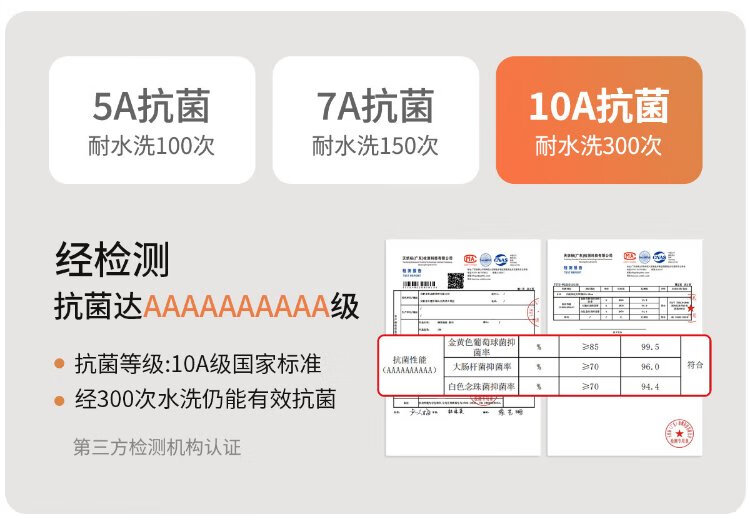Click the red MA logo on right report

point(632,258)
